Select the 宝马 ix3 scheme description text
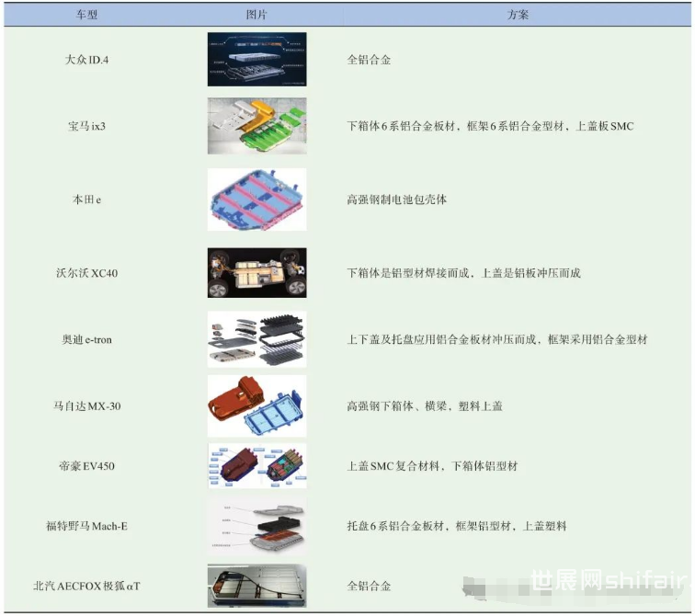695x616 pixels. click(490, 126)
